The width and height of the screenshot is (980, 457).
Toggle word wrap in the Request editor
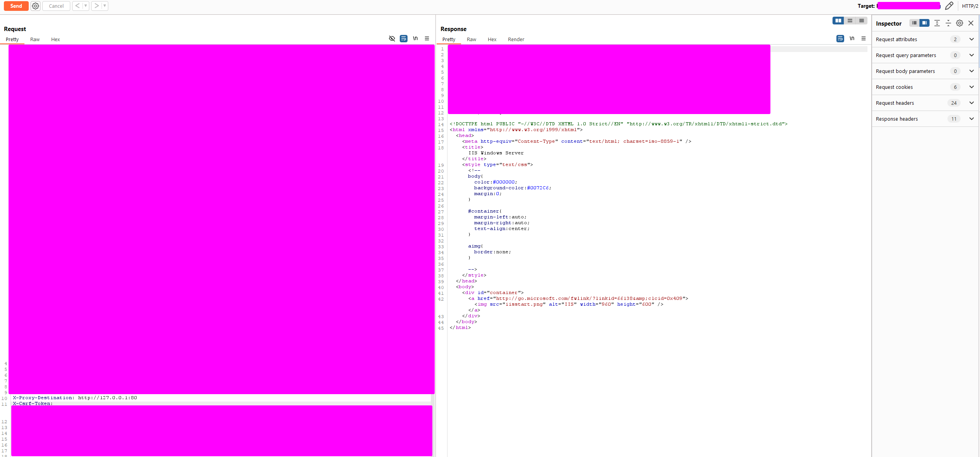point(403,38)
